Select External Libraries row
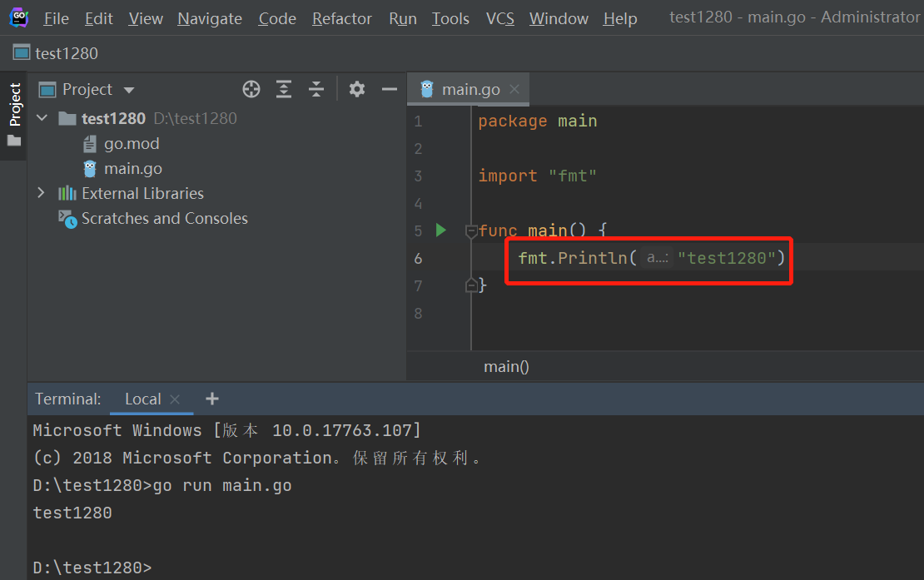Screen dimensions: 924x580 click(x=217, y=193)
